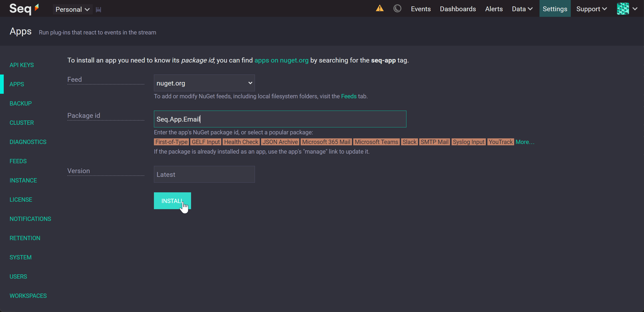644x312 pixels.
Task: Open the USERS settings tab
Action: [18, 276]
